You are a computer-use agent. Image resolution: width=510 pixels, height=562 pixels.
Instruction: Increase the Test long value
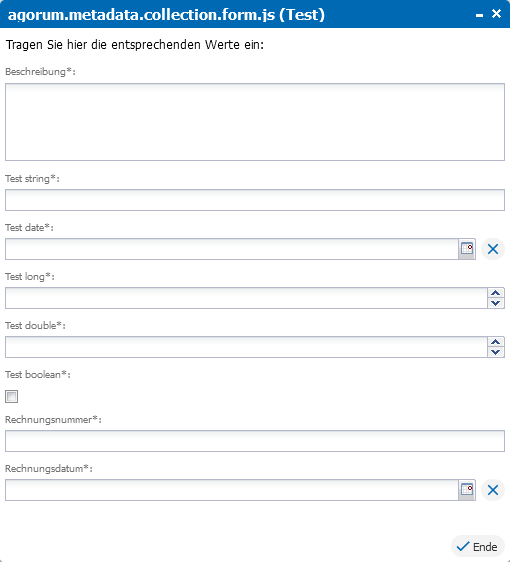click(x=496, y=293)
